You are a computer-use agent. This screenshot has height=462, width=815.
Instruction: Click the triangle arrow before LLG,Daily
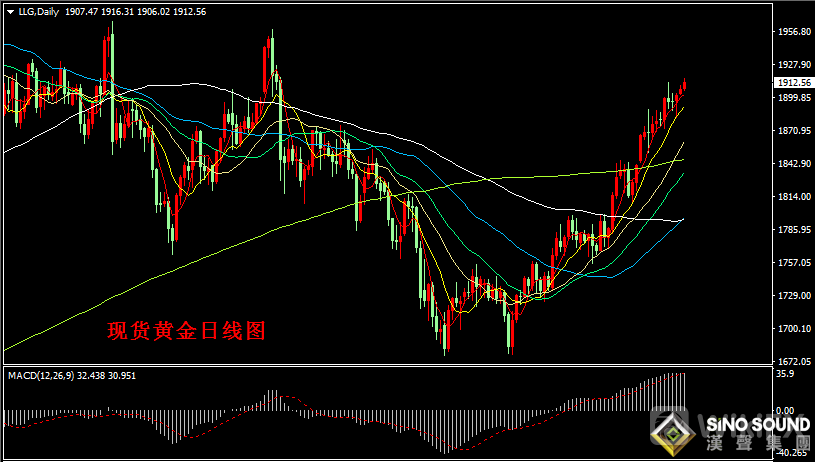(x=9, y=9)
